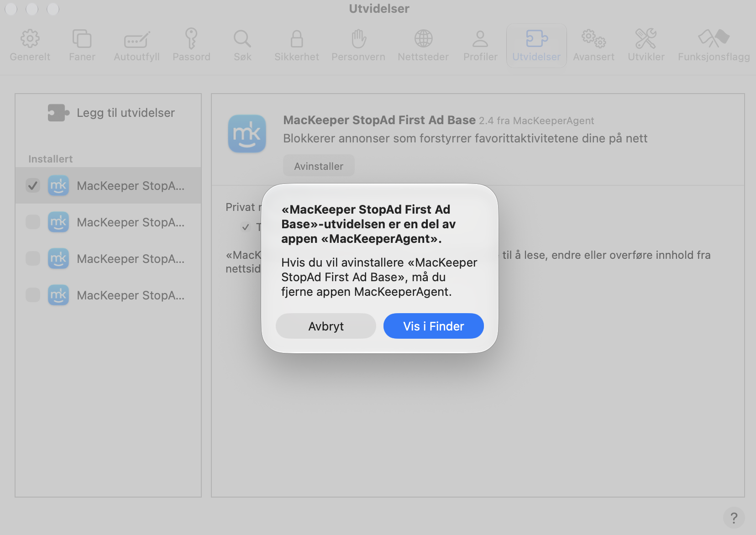Switch to the Utvikler tab label

646,57
